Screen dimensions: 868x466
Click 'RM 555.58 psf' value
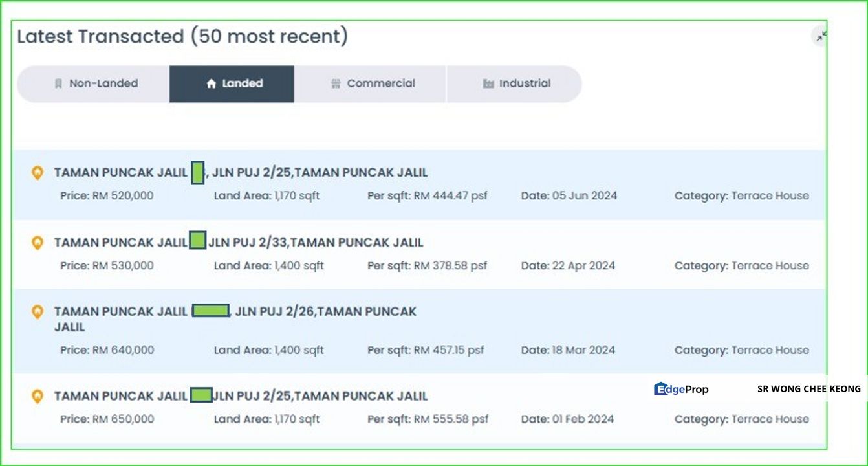tap(451, 419)
